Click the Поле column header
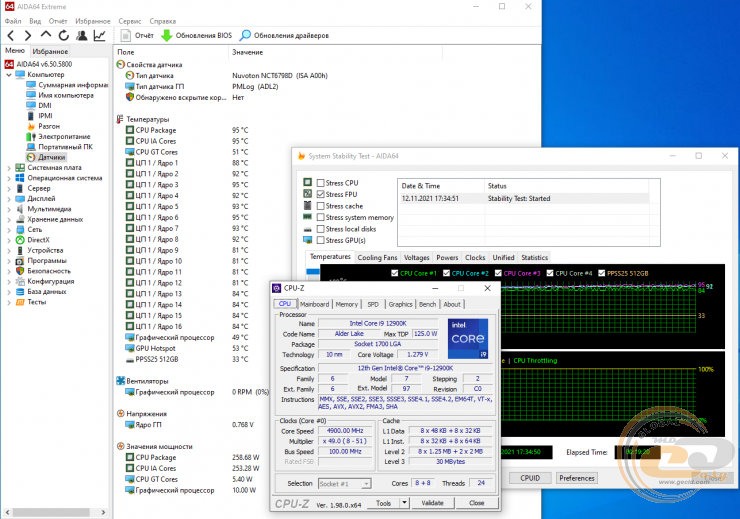Screen dimensions: 740x519 click(x=171, y=52)
